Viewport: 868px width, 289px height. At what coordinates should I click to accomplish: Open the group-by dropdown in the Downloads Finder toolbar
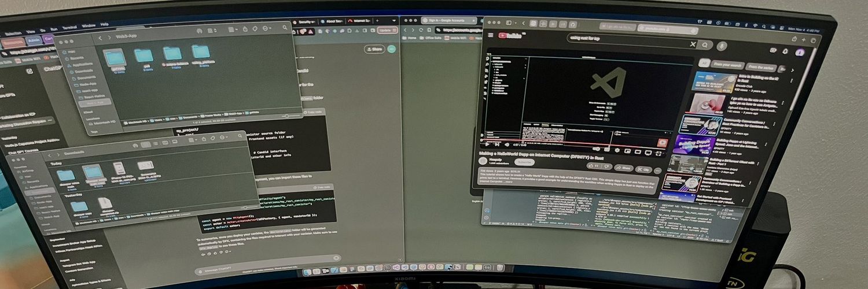pyautogui.click(x=193, y=140)
